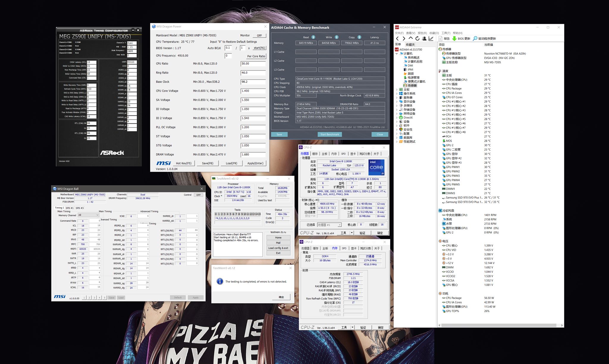Expand the 操作系统 operating system tree node
609x364 pixels.
point(396,94)
